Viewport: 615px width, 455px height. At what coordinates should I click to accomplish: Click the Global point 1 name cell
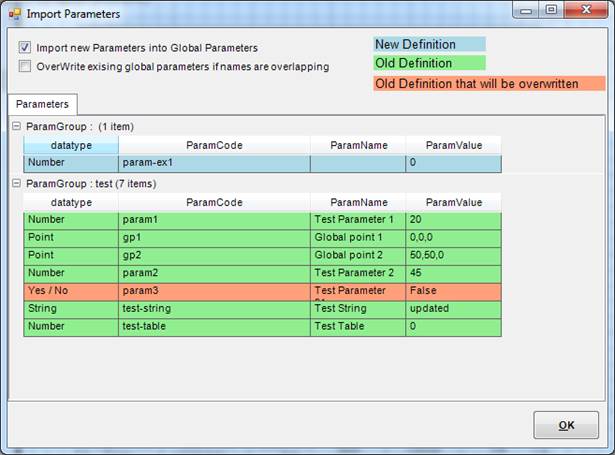click(x=357, y=238)
